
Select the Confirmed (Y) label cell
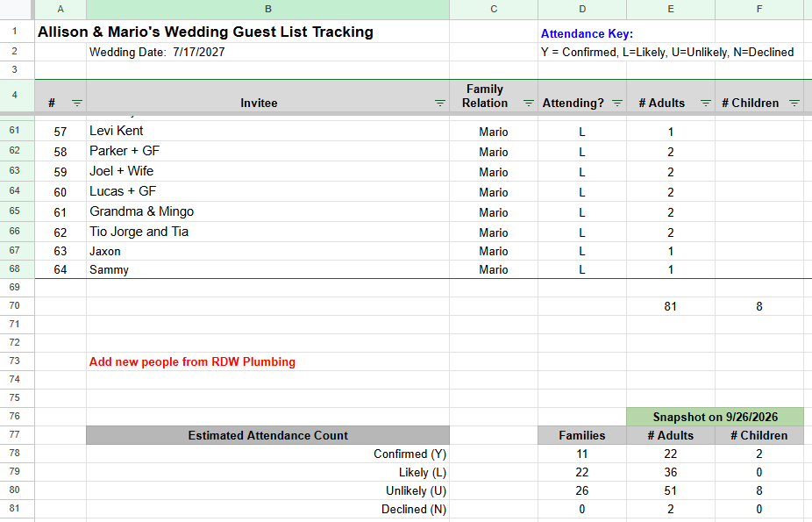pyautogui.click(x=267, y=454)
